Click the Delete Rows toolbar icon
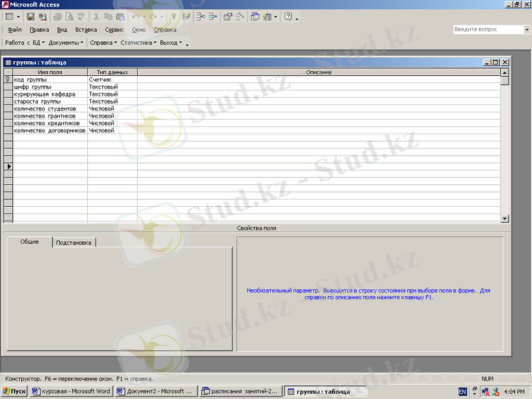 213,17
